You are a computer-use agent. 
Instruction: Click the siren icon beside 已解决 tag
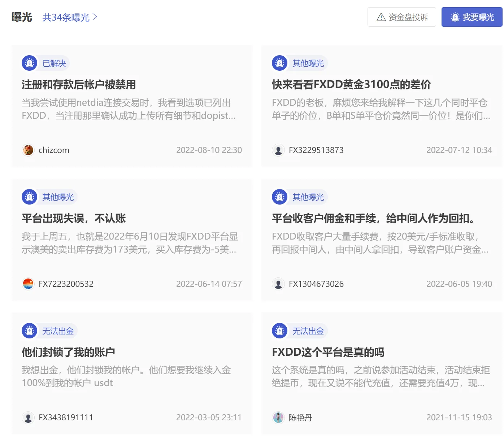pyautogui.click(x=30, y=63)
